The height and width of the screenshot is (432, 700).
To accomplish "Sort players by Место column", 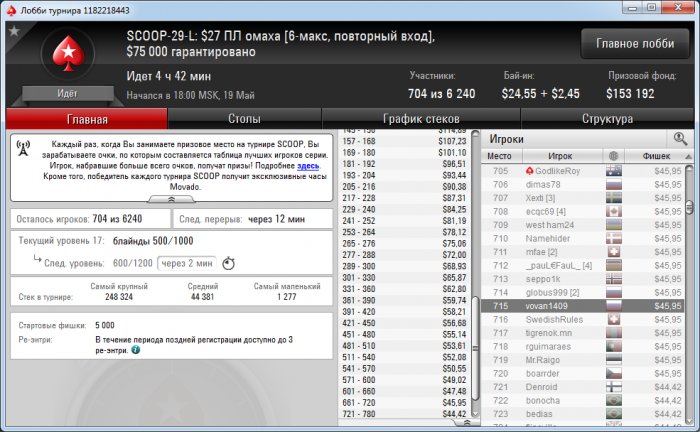I will click(x=499, y=156).
